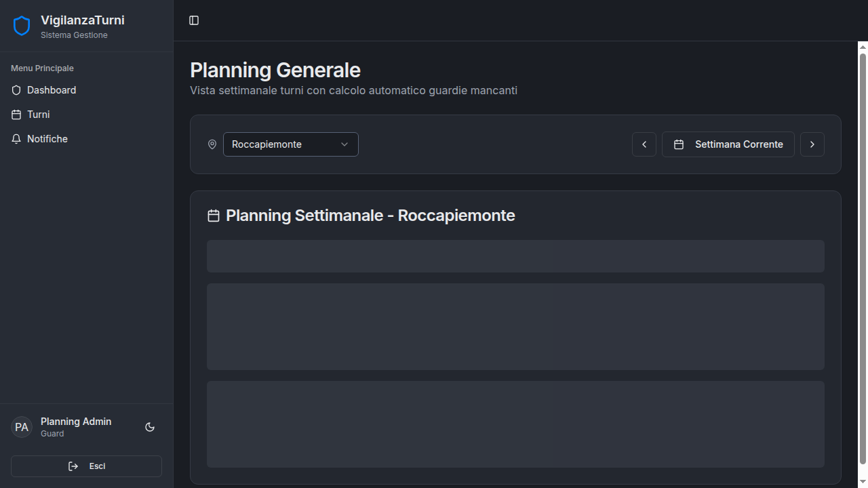
Task: Toggle dark mode moon icon
Action: pyautogui.click(x=150, y=427)
